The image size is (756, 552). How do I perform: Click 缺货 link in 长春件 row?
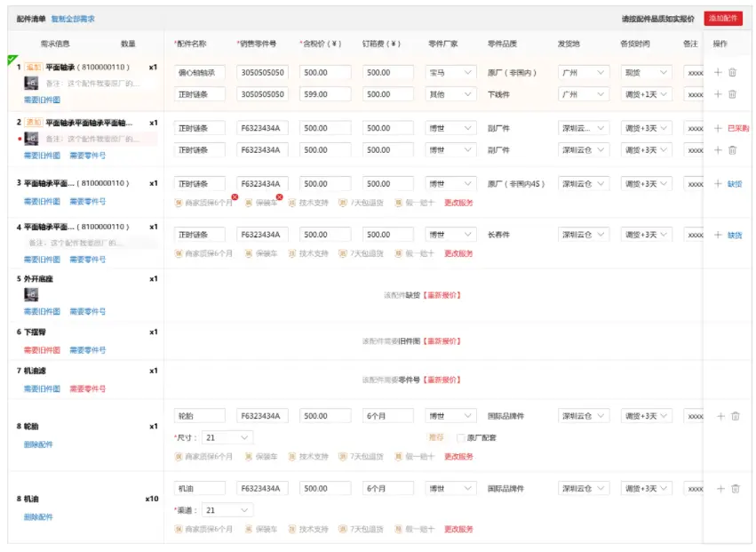click(735, 235)
